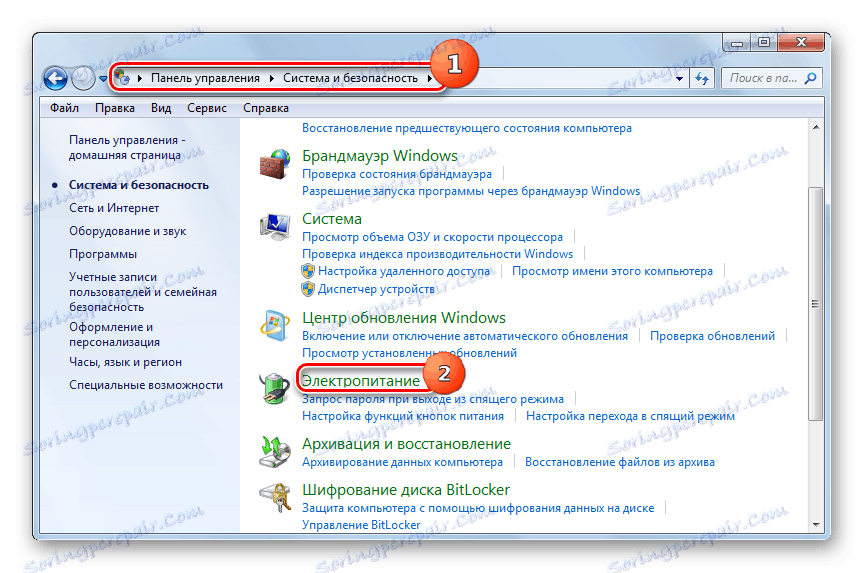864x573 pixels.
Task: Select Сеть и Интернет in sidebar
Action: coord(114,208)
